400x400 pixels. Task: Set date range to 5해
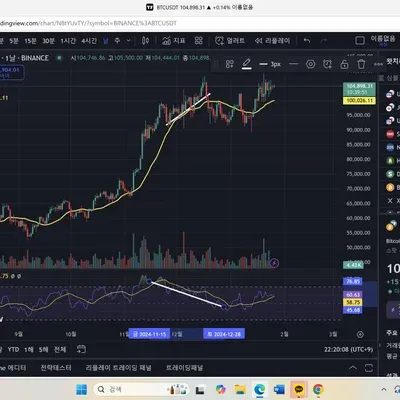tap(43, 349)
